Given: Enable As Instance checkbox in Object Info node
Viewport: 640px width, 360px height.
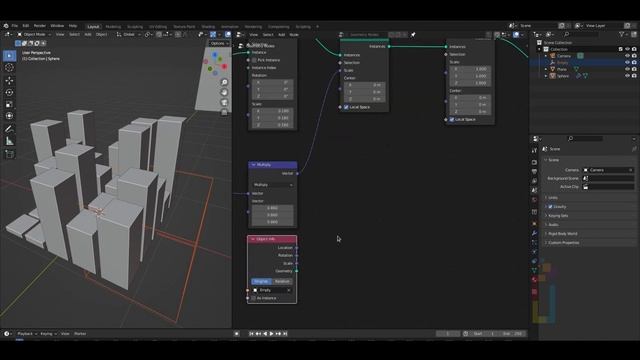Looking at the screenshot, I should 253,298.
